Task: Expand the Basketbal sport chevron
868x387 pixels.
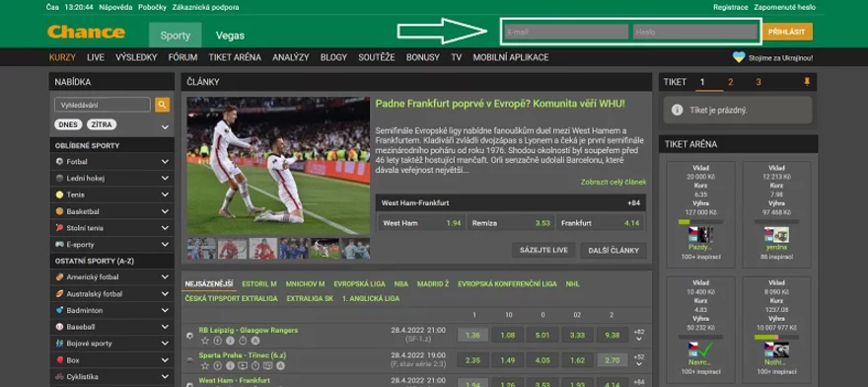Action: click(165, 211)
